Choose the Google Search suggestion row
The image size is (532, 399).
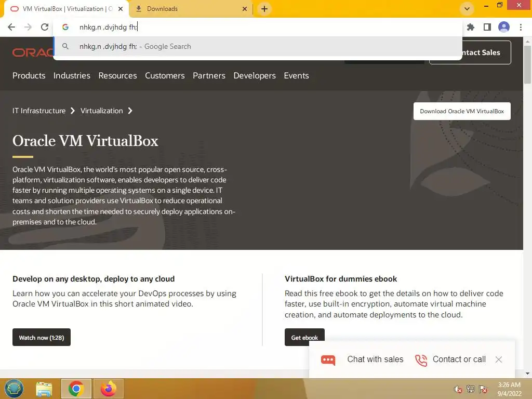click(x=258, y=46)
